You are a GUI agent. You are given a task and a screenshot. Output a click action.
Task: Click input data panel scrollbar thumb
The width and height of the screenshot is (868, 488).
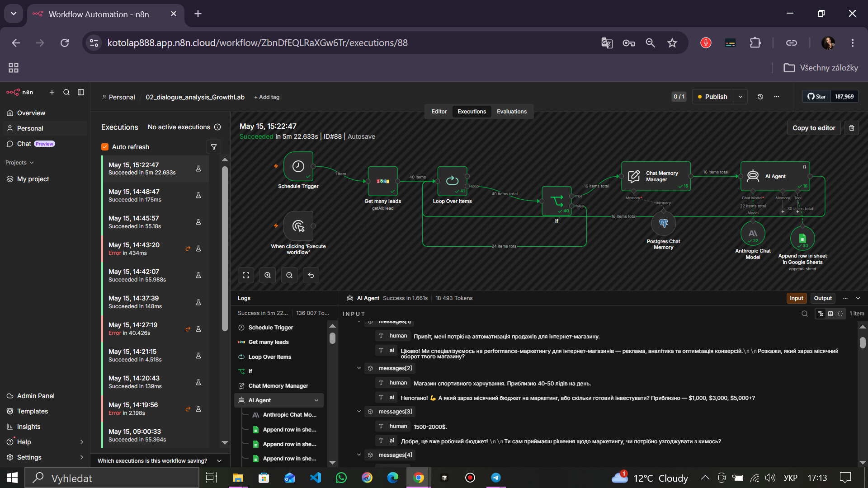(863, 343)
